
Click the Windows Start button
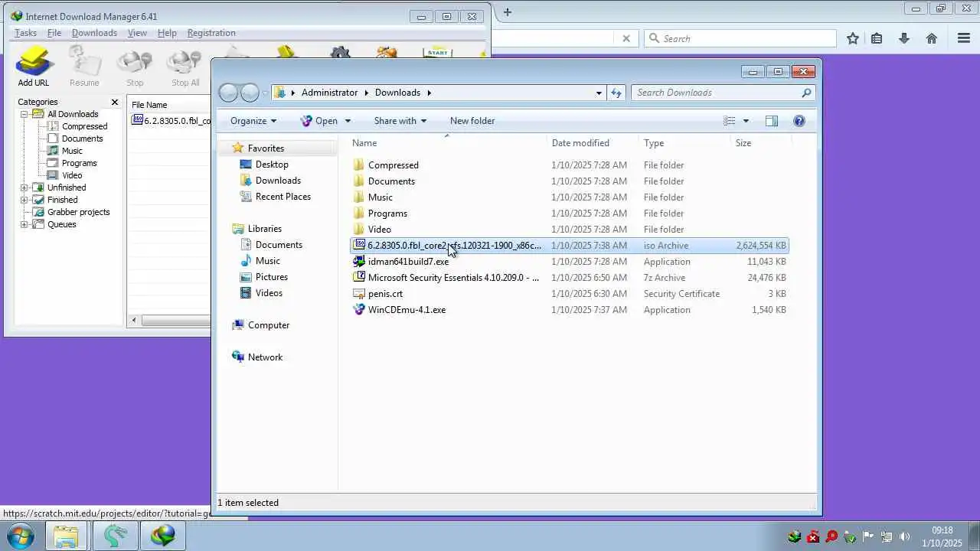[x=21, y=536]
